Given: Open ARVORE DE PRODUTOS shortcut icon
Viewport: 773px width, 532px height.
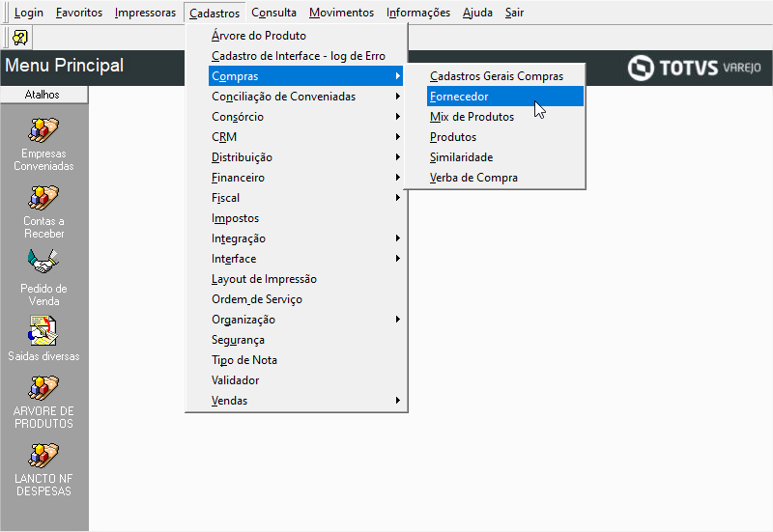Looking at the screenshot, I should (x=43, y=388).
